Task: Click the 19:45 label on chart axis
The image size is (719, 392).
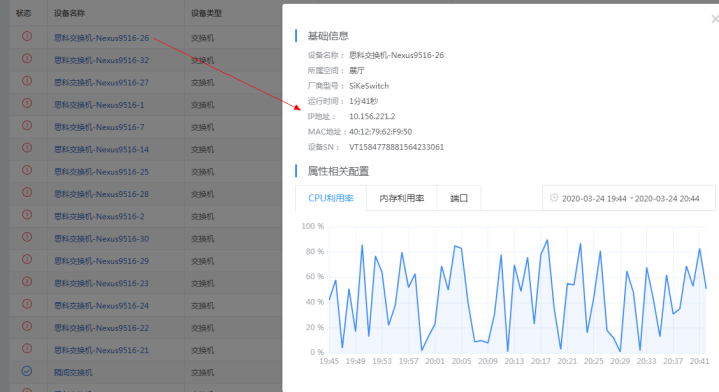Action: [x=329, y=361]
